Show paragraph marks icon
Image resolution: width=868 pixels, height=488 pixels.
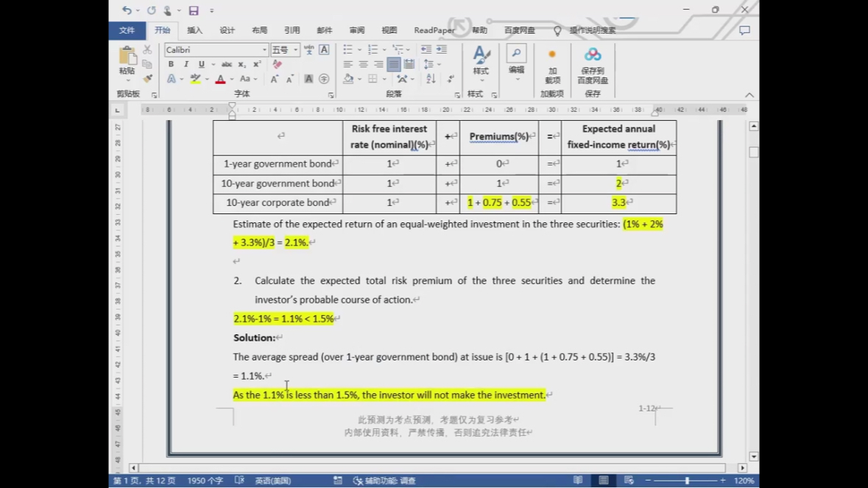coord(451,79)
